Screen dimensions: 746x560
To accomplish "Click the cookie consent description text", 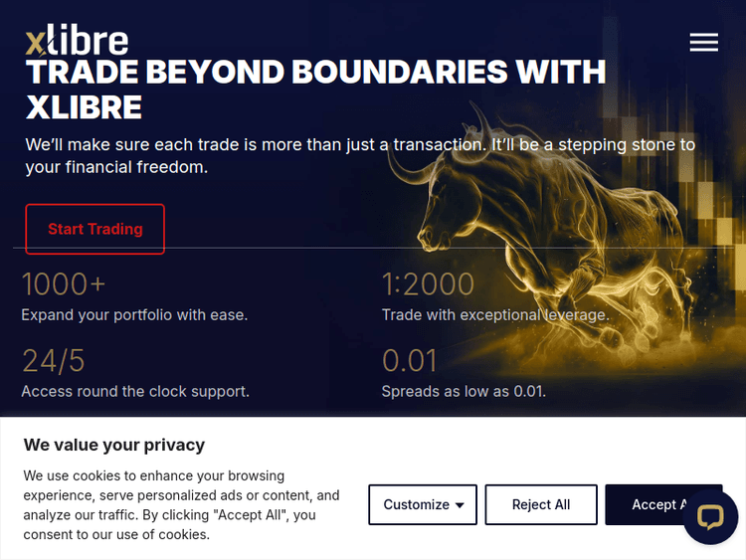I will (182, 504).
